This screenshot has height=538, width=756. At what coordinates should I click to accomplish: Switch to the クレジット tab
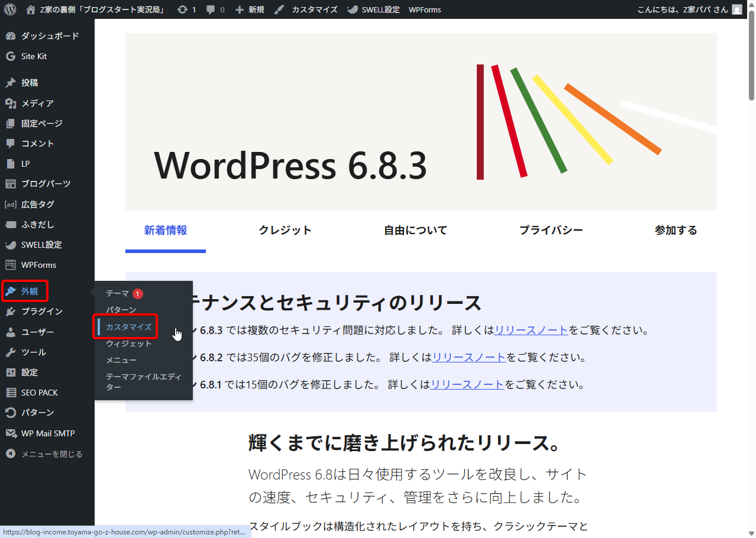(285, 231)
